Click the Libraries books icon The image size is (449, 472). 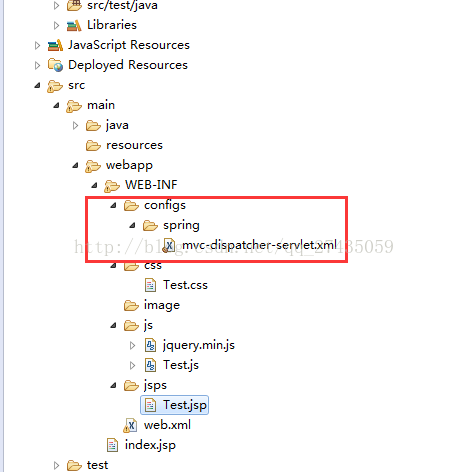click(74, 25)
